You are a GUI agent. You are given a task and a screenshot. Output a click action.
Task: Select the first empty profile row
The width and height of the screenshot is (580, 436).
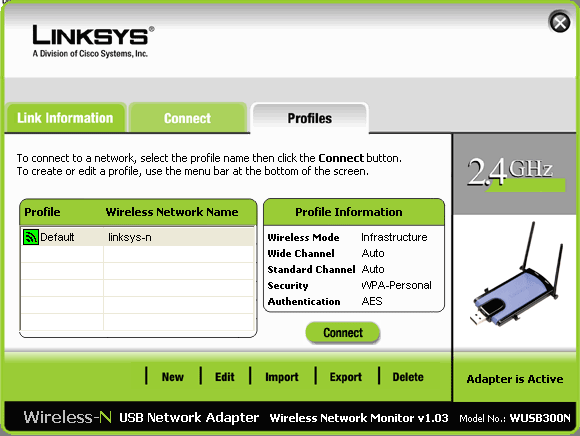[x=138, y=254]
